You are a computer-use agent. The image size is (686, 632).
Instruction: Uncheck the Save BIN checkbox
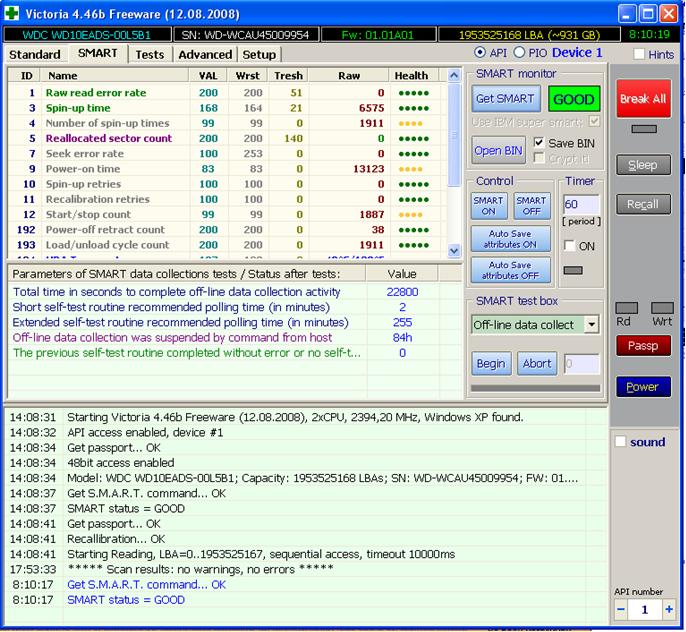click(x=539, y=143)
